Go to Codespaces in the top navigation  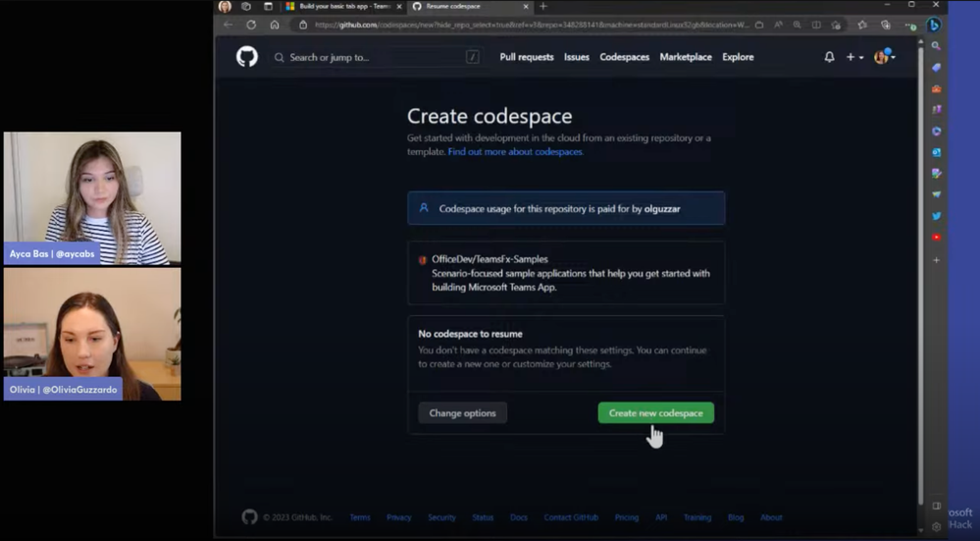624,57
